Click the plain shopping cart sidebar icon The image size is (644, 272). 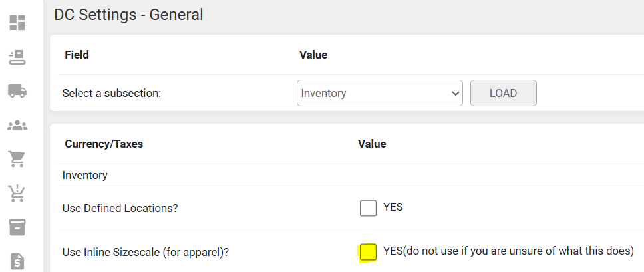17,159
